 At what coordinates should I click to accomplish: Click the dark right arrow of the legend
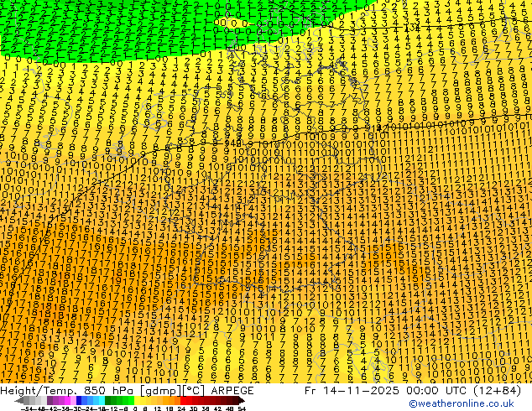click(x=242, y=401)
